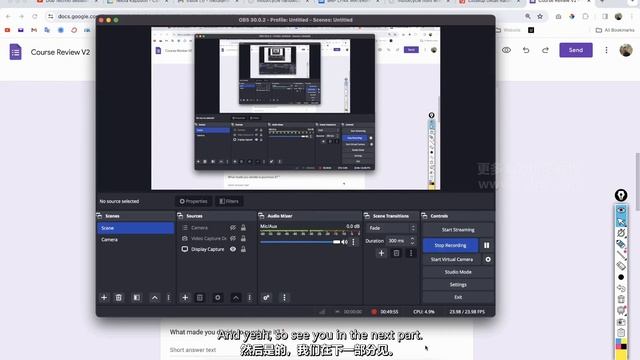Open scene filters icon in Scenes panel

pos(137,298)
